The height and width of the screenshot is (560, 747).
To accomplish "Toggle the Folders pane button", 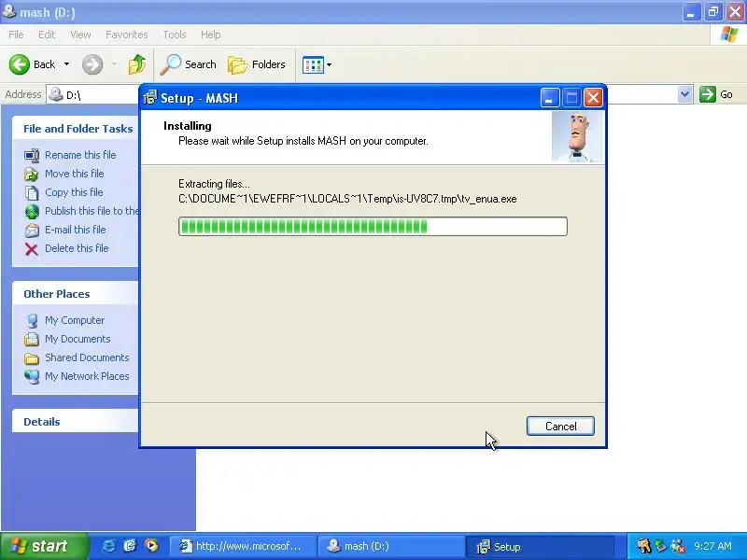I will coord(257,64).
